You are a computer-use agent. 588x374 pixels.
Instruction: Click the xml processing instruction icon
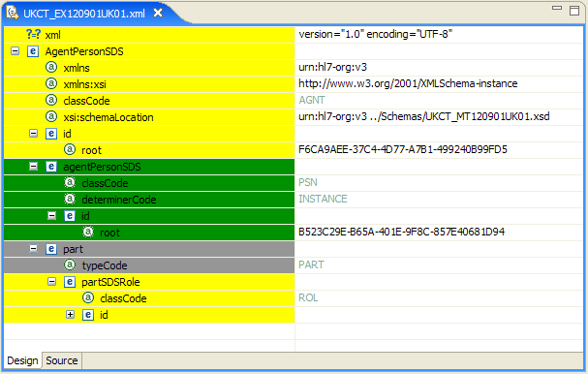point(33,34)
